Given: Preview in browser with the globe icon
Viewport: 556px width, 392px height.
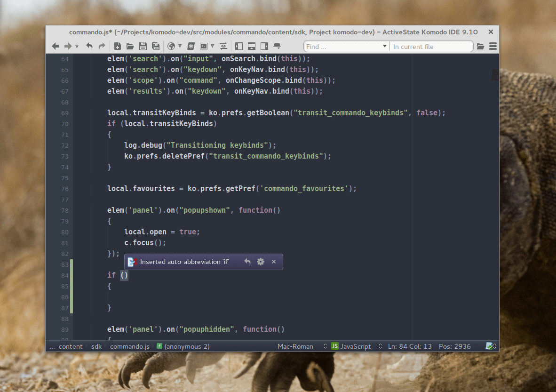Looking at the screenshot, I should pos(171,46).
